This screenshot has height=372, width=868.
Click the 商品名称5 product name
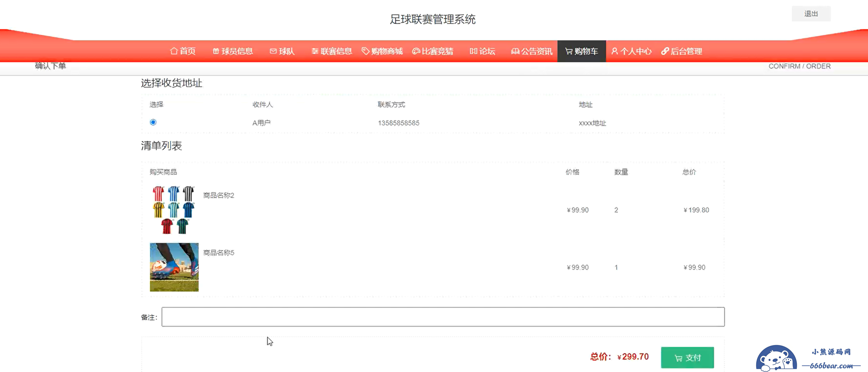coord(219,252)
